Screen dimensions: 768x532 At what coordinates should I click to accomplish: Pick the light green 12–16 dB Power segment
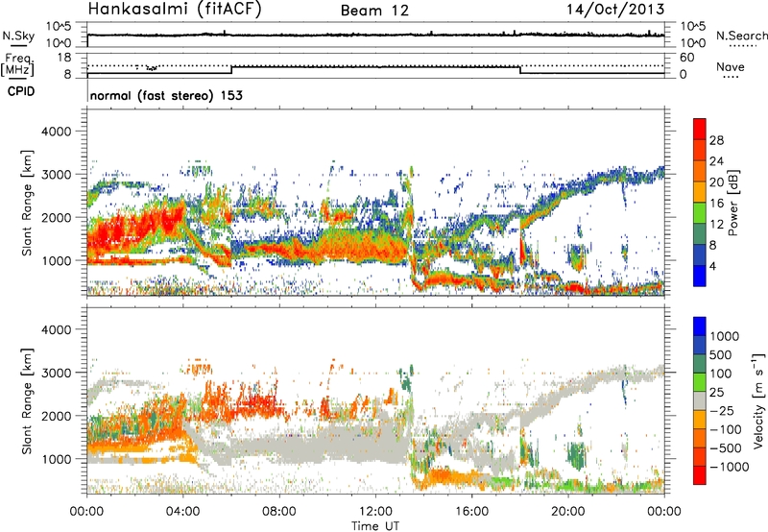[700, 213]
